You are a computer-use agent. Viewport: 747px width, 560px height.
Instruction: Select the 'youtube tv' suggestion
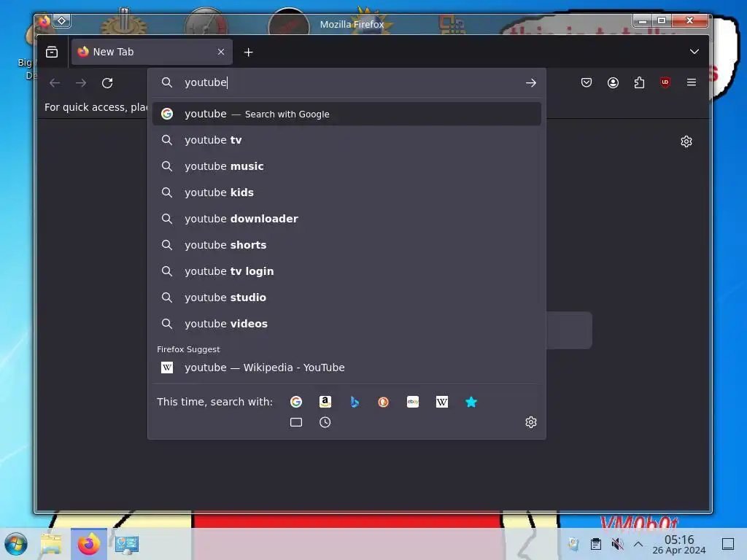tap(347, 140)
